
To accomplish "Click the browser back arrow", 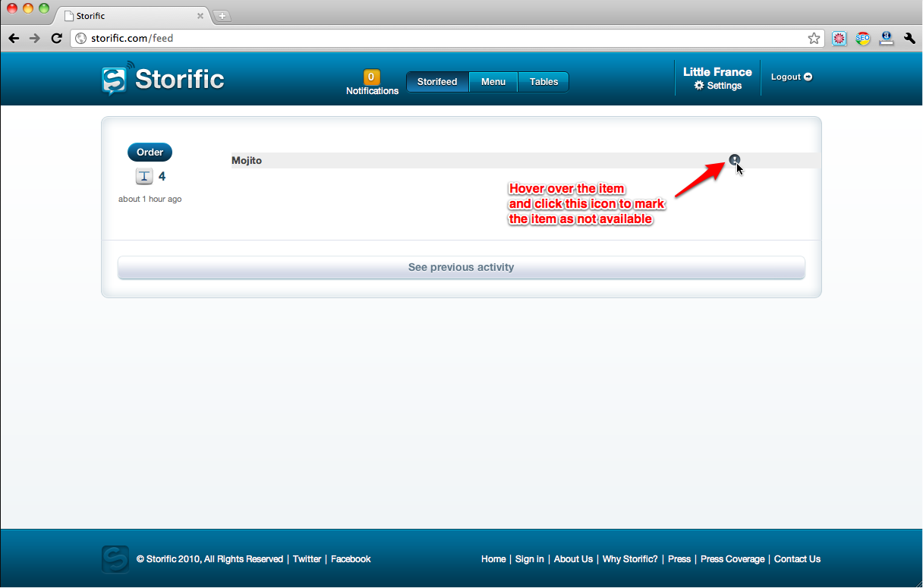I will (x=14, y=38).
